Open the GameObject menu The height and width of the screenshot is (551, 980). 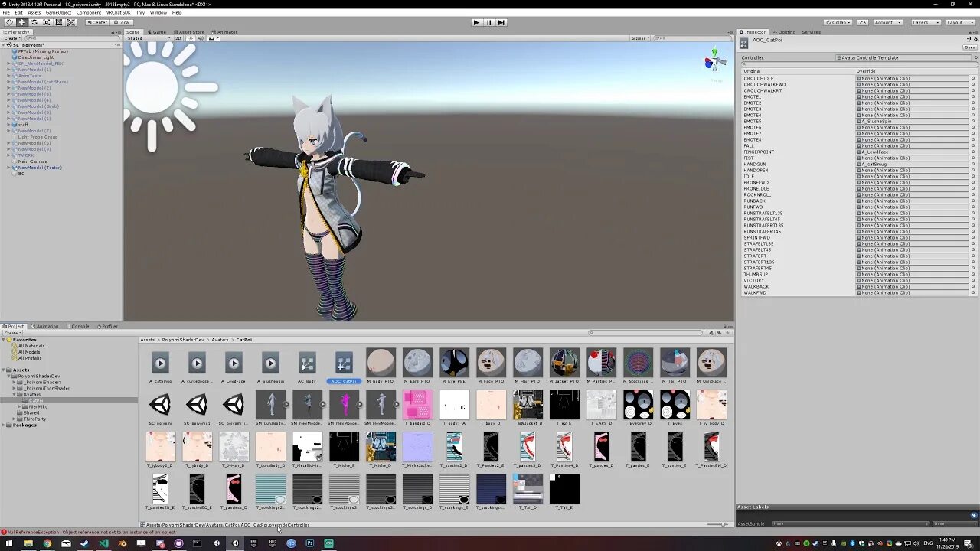(x=58, y=12)
